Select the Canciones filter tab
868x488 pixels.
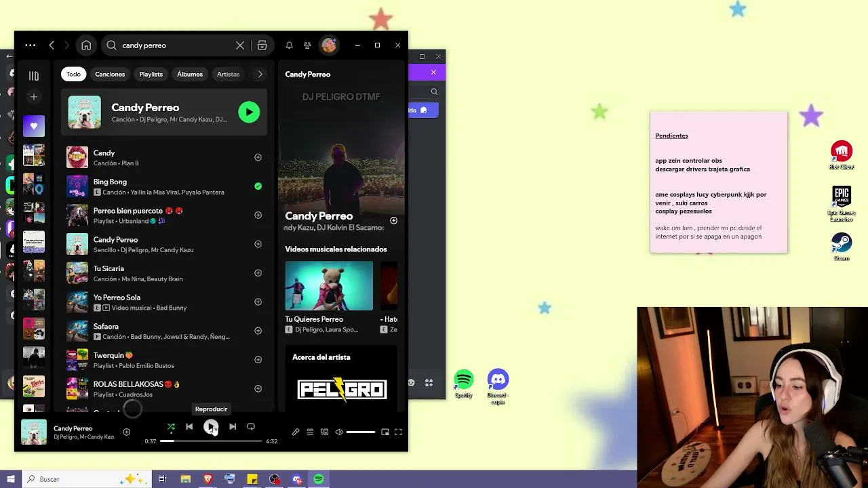[x=110, y=74]
